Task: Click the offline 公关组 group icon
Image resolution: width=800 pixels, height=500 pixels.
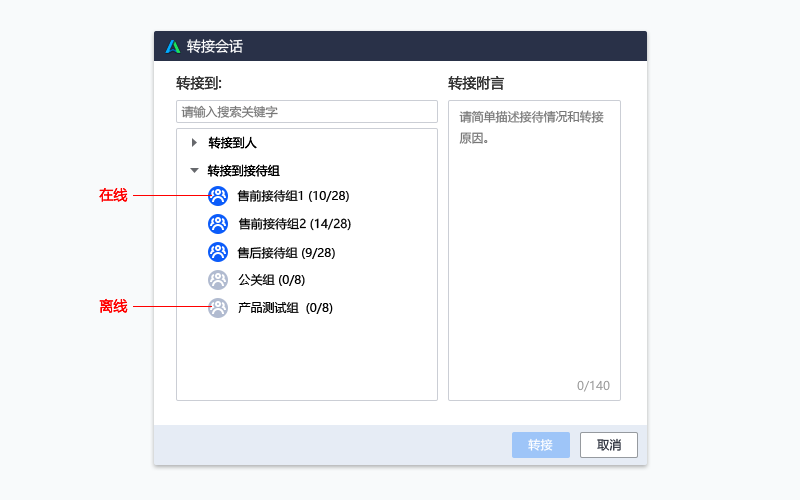Action: pyautogui.click(x=218, y=280)
